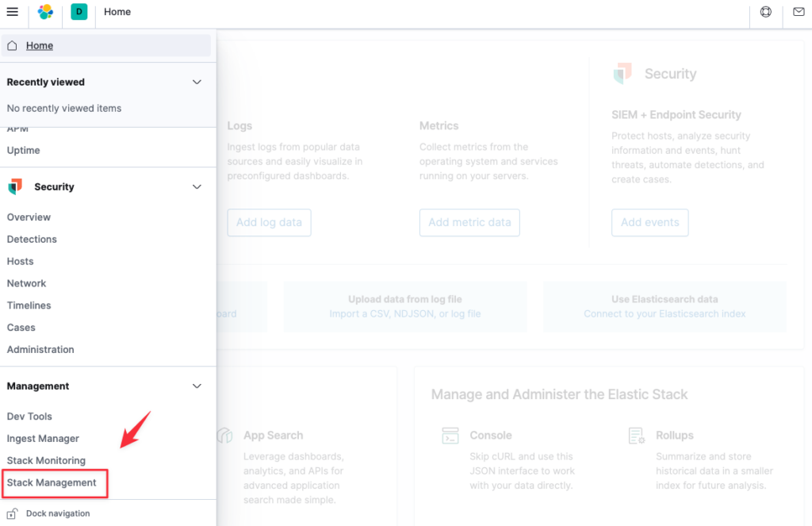812x526 pixels.
Task: Click the App Search heading
Action: [x=274, y=436]
